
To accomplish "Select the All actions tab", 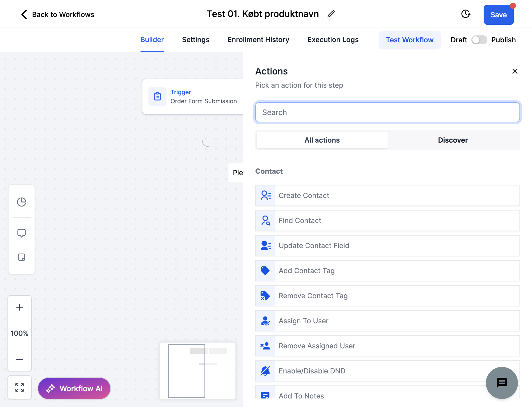I will [322, 140].
